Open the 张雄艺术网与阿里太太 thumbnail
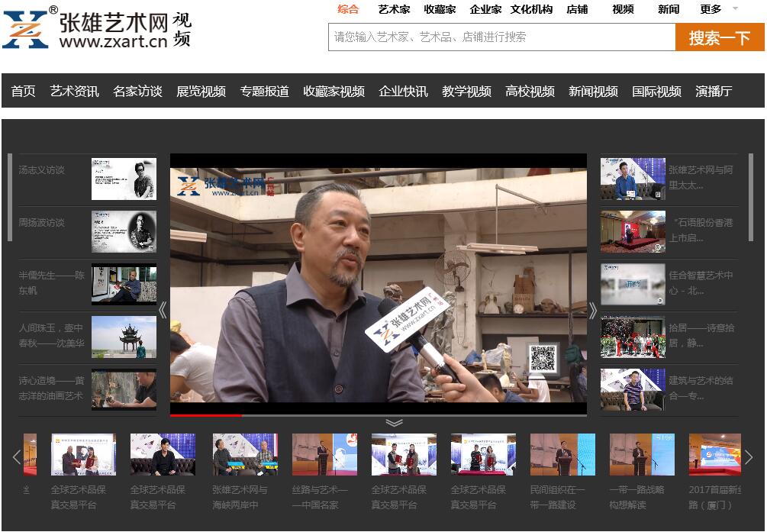 point(633,179)
